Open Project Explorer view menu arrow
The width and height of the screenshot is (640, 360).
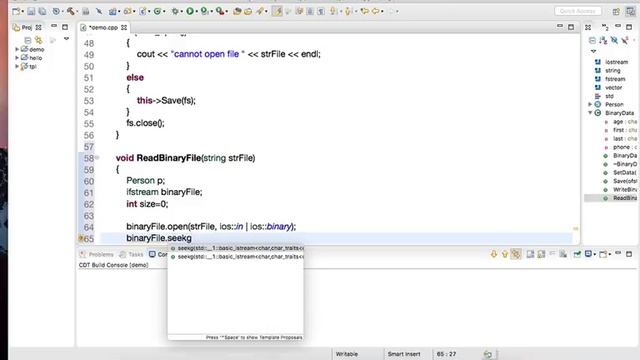[66, 39]
